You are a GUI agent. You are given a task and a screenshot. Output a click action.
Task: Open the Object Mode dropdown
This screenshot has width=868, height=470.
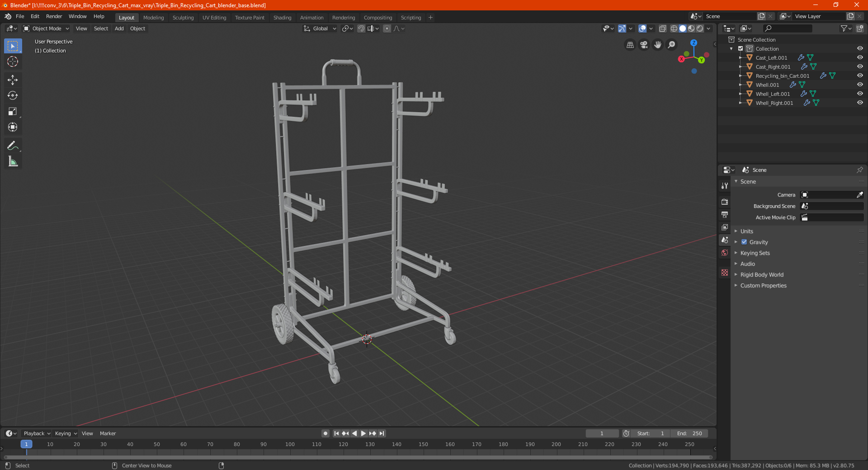click(46, 28)
